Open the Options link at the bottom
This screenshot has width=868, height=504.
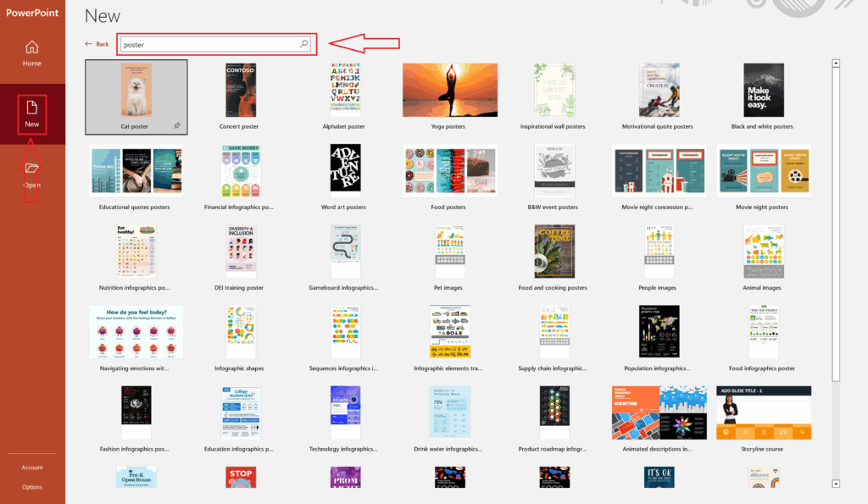coord(31,486)
